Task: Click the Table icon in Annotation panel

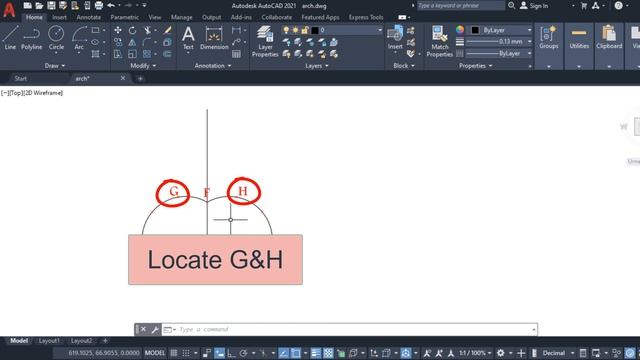Action: click(x=236, y=54)
